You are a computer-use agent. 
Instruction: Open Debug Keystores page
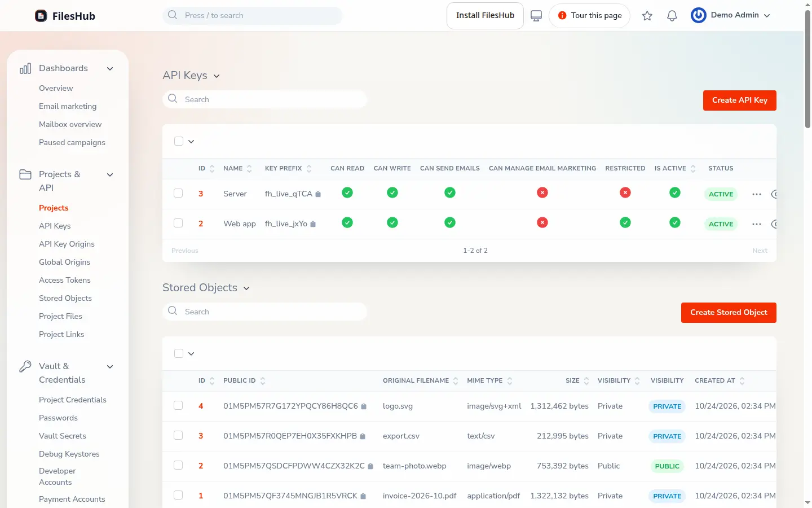[69, 454]
